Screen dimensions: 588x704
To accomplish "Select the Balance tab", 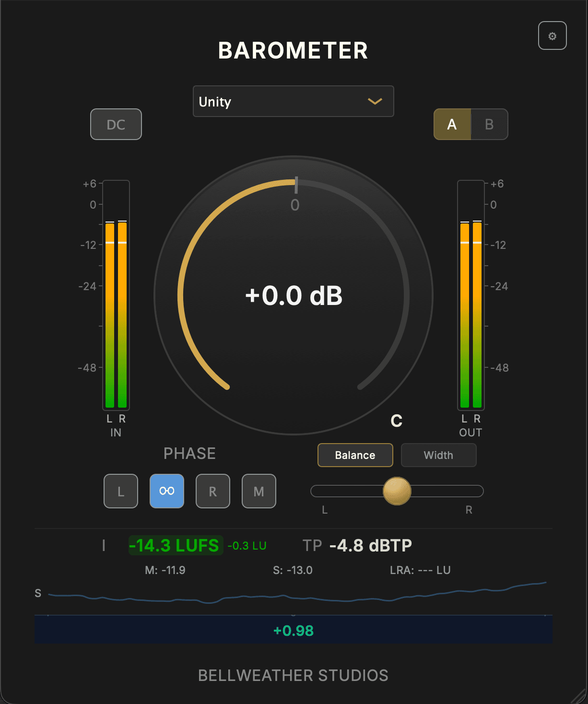I will (355, 455).
